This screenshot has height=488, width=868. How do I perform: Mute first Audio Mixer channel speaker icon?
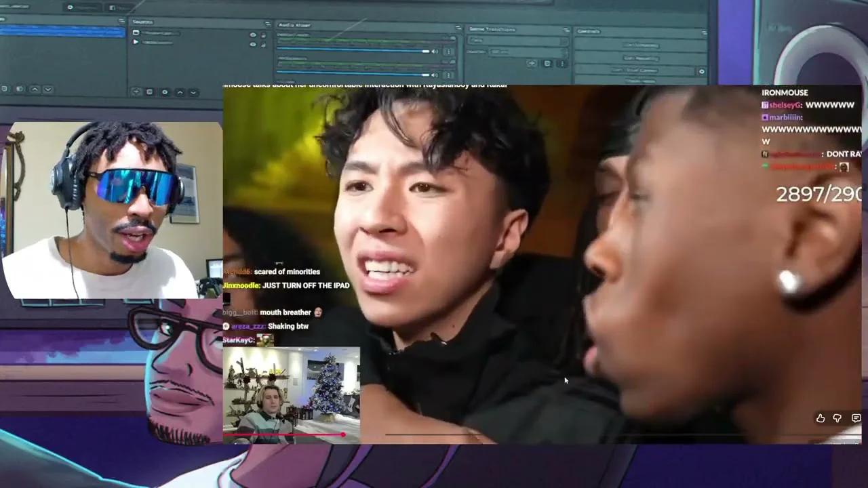435,51
